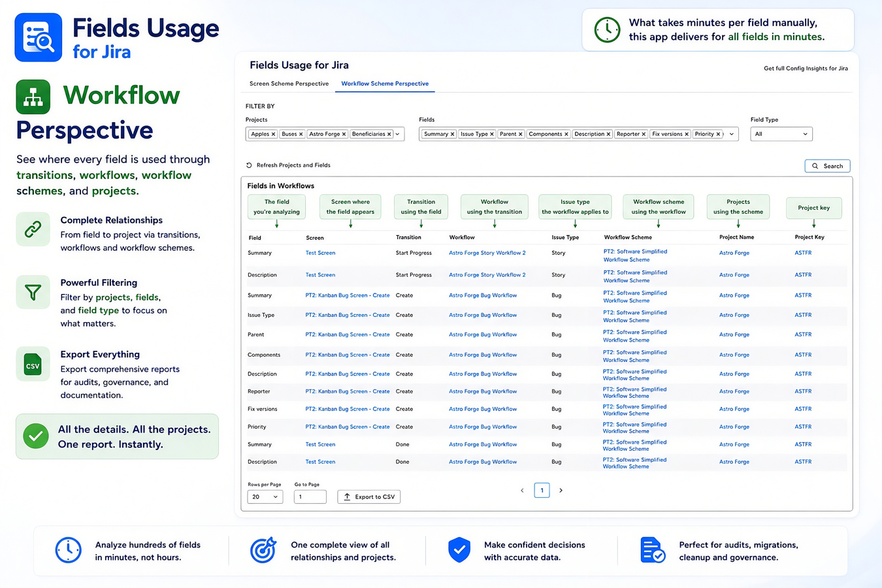Remove the Apples project tag
Screen dimensions: 882x588
(273, 134)
